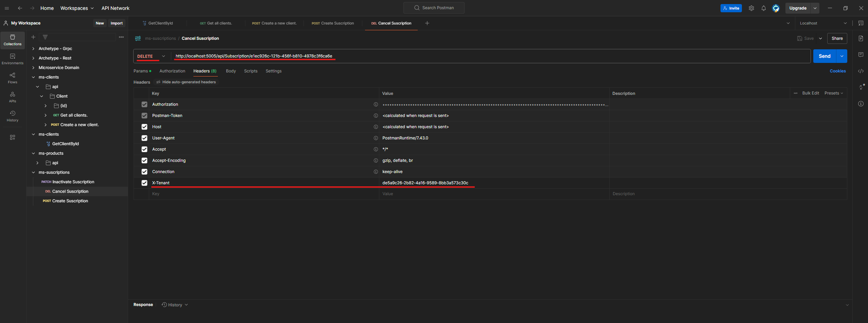
Task: Open the Flows sidebar panel
Action: coord(13,78)
